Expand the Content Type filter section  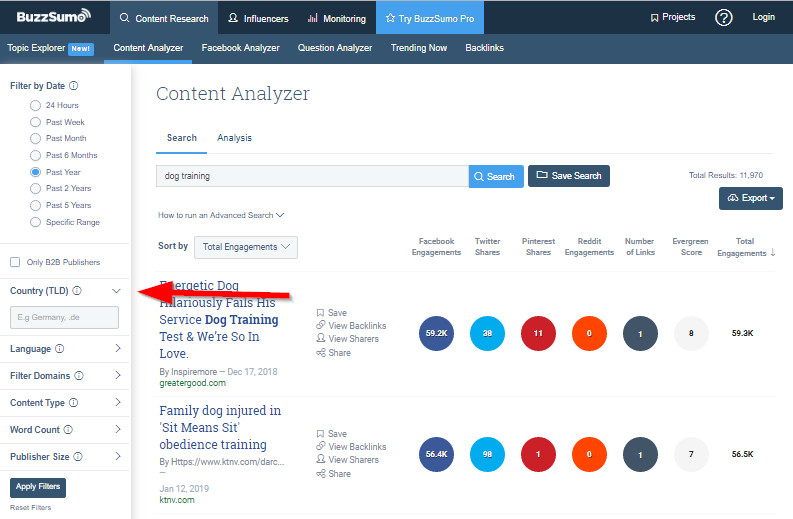[118, 403]
